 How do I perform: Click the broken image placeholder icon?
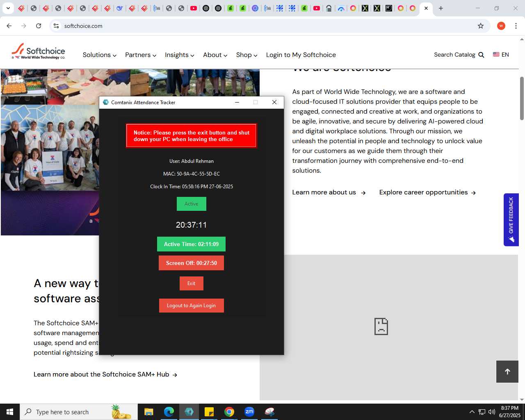coord(381,326)
